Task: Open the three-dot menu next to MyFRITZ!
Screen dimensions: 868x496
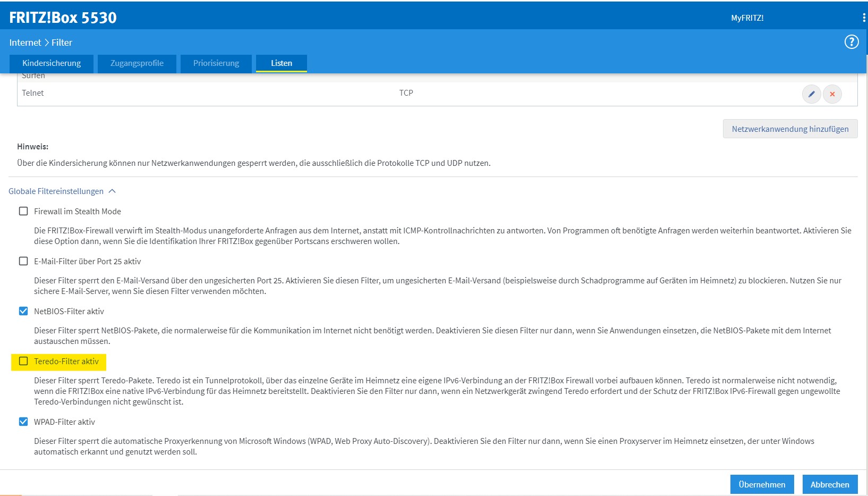Action: coord(864,18)
